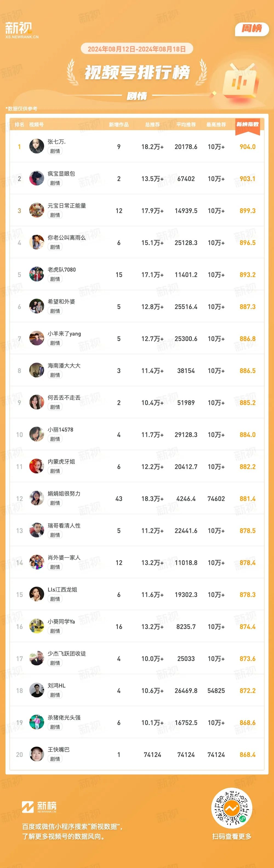
Task: Click the 新榜指数 column header
Action: click(x=247, y=124)
